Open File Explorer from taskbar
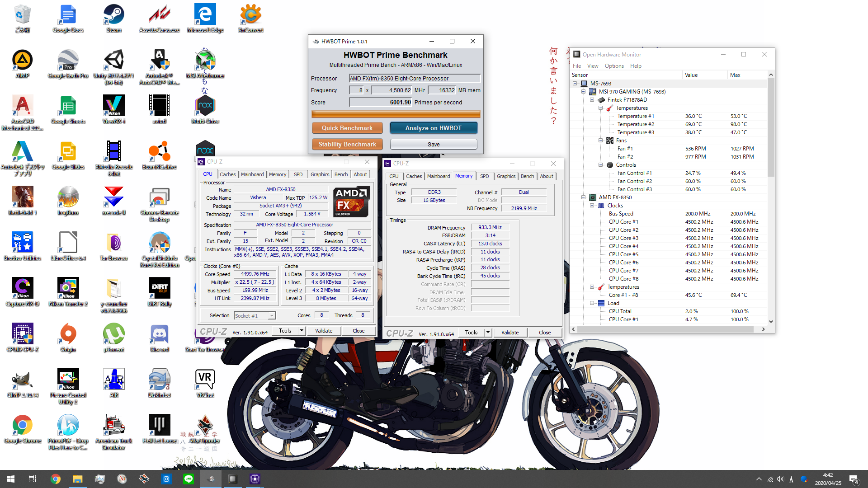Image resolution: width=868 pixels, height=488 pixels. click(77, 479)
